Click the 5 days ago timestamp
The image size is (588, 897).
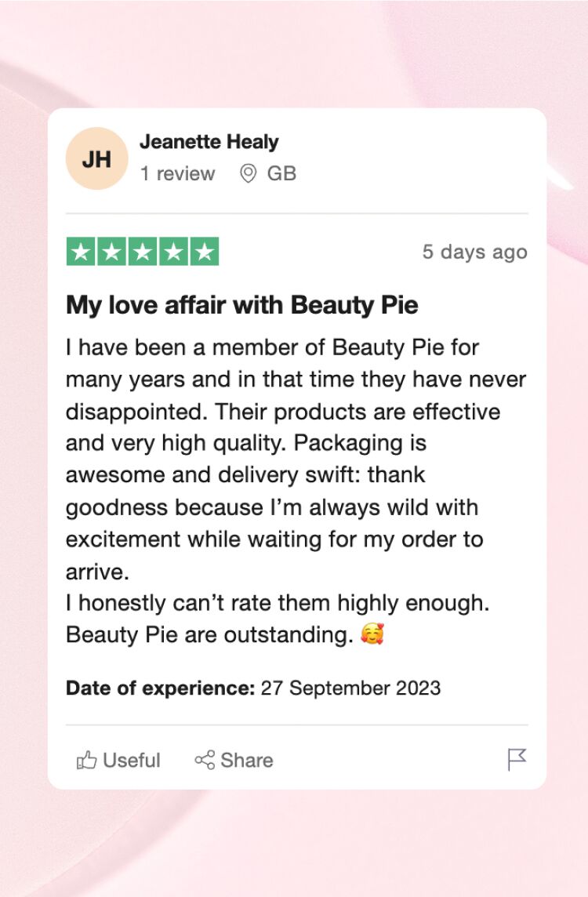click(475, 252)
